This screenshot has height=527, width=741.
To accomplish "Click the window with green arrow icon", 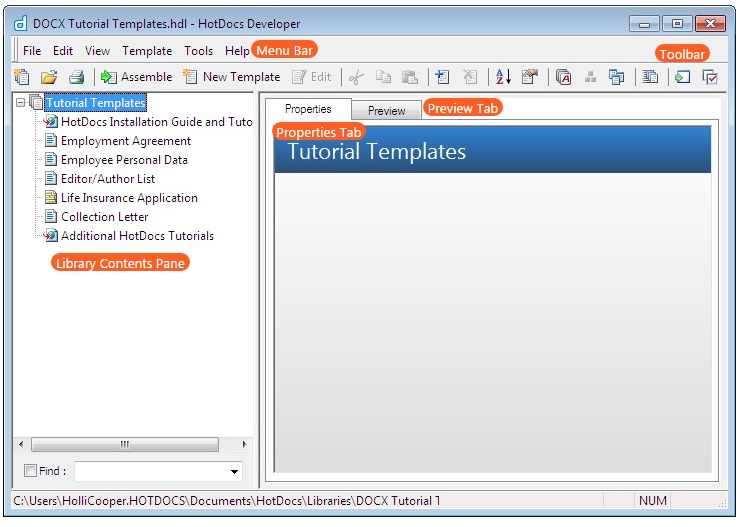I will pos(682,77).
